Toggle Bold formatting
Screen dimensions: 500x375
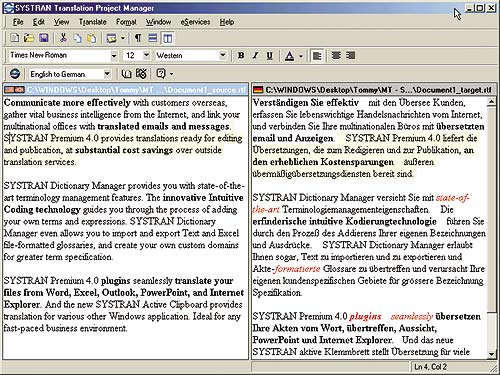point(241,56)
